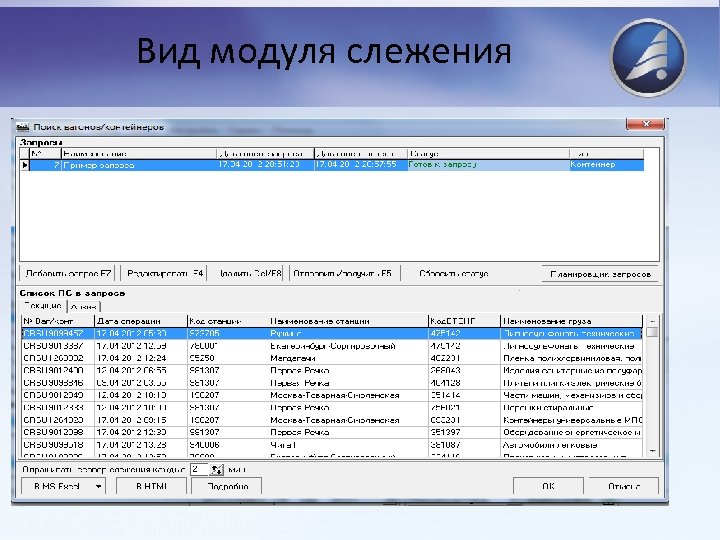Export the list with 'В HTML' button

[x=152, y=486]
